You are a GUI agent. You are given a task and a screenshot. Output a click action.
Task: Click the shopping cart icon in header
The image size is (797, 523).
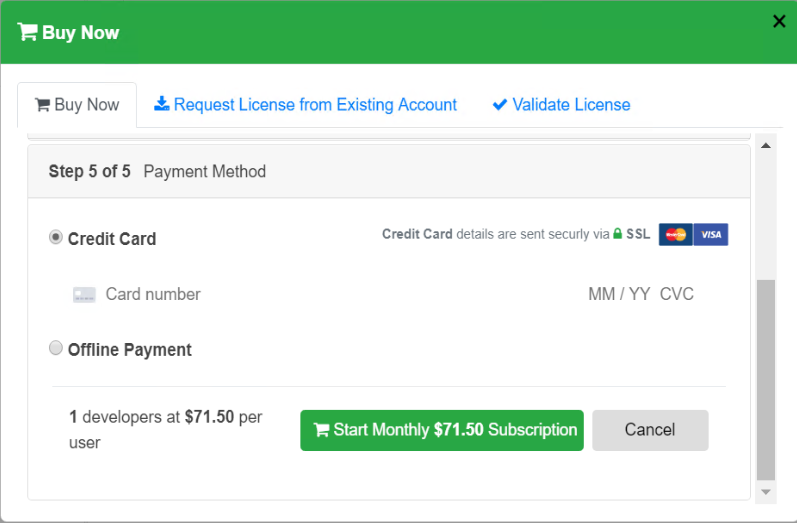pos(27,32)
